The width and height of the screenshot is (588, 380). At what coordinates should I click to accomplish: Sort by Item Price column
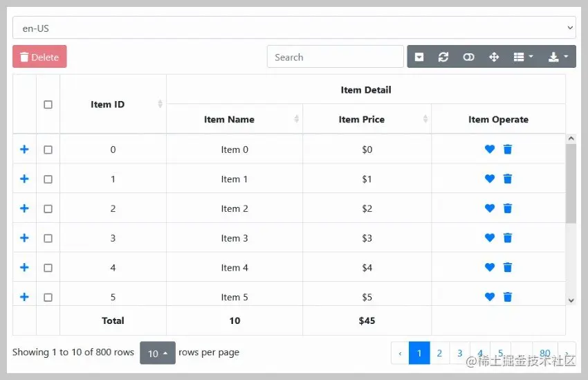coord(367,119)
